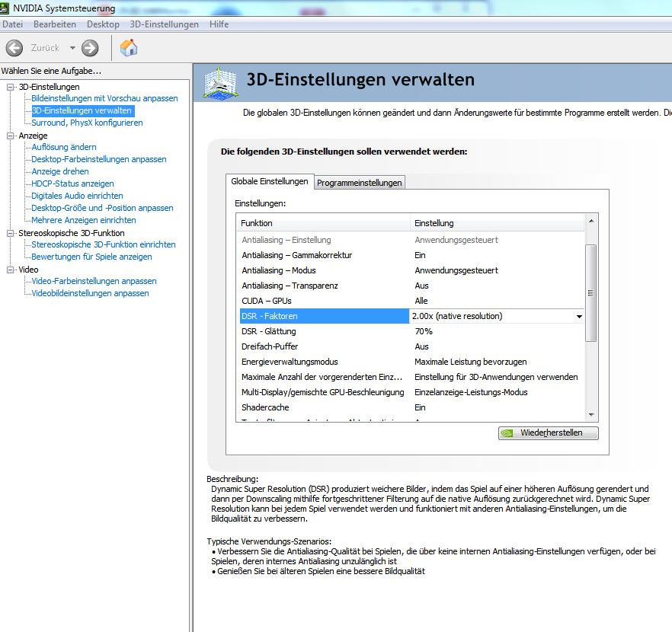Click the Forward arrow icon
The height and width of the screenshot is (632, 672).
pyautogui.click(x=90, y=48)
